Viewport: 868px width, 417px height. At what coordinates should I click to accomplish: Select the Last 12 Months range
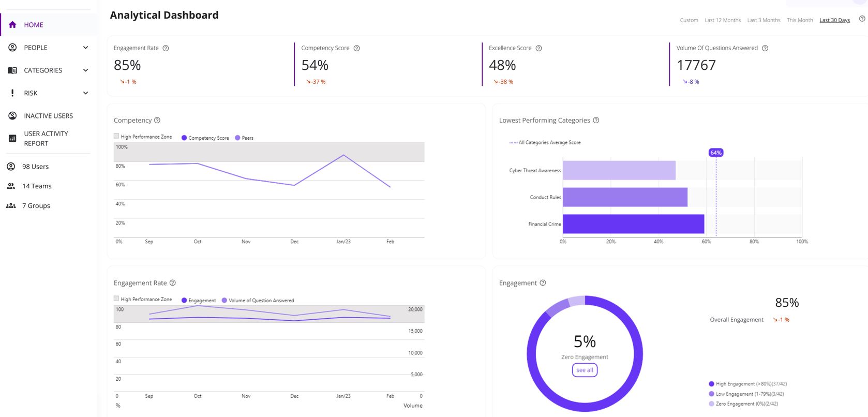tap(723, 20)
